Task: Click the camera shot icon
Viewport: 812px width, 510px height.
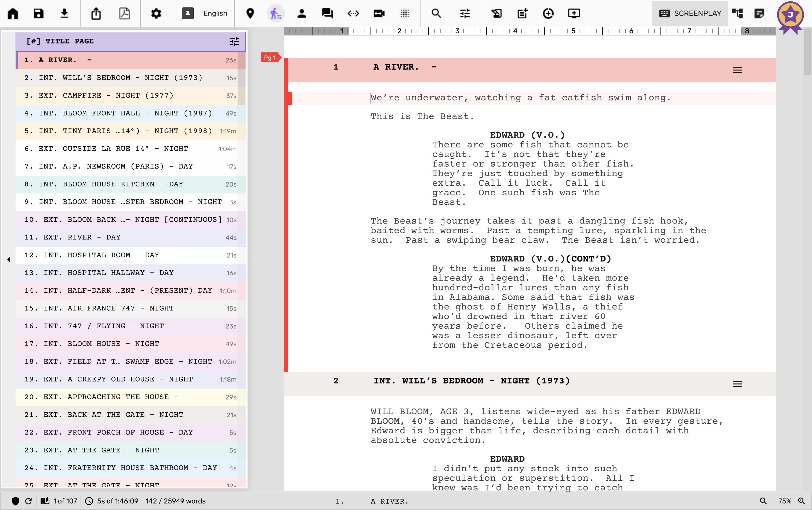Action: (x=379, y=13)
